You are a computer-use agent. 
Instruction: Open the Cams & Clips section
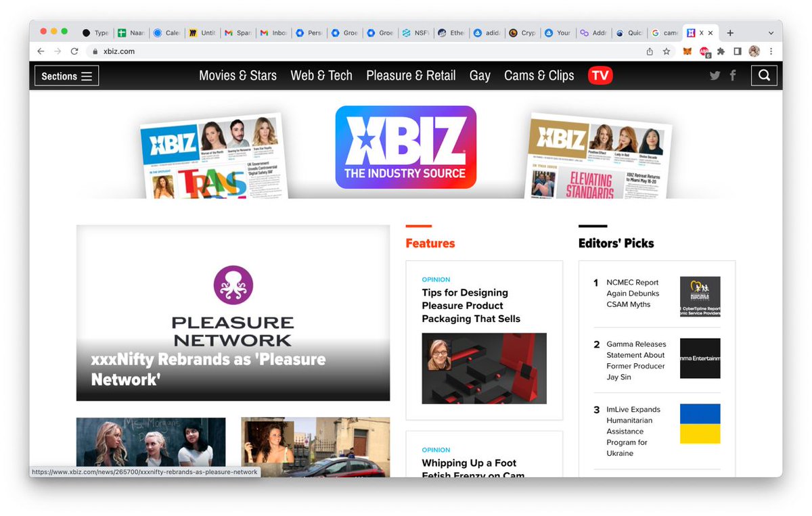point(539,76)
